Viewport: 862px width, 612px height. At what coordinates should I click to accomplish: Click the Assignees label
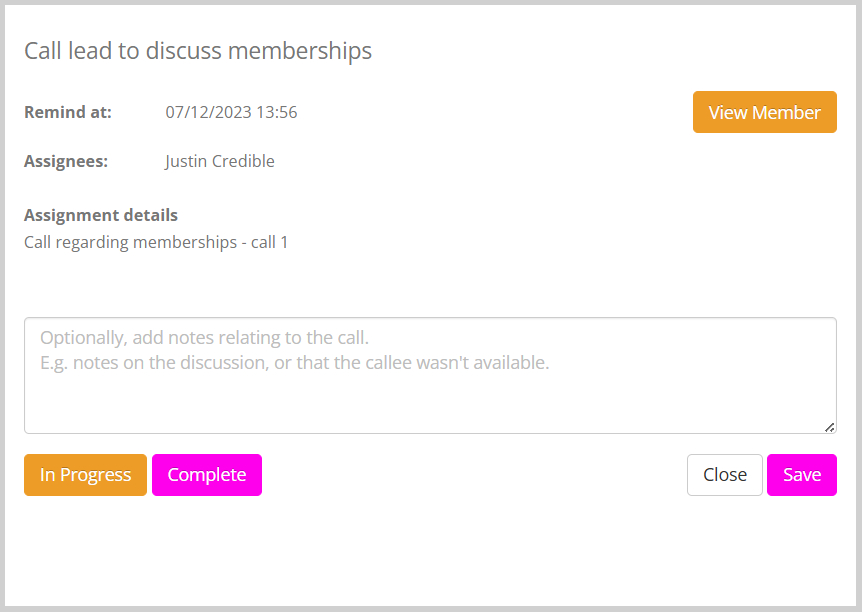[66, 161]
